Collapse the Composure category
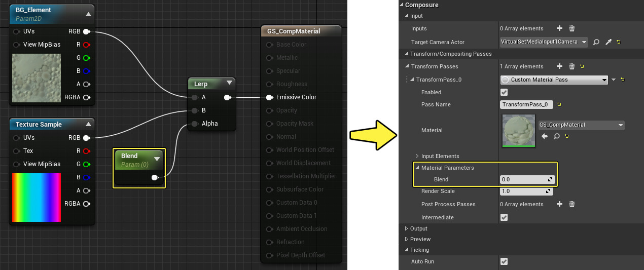 pyautogui.click(x=401, y=5)
